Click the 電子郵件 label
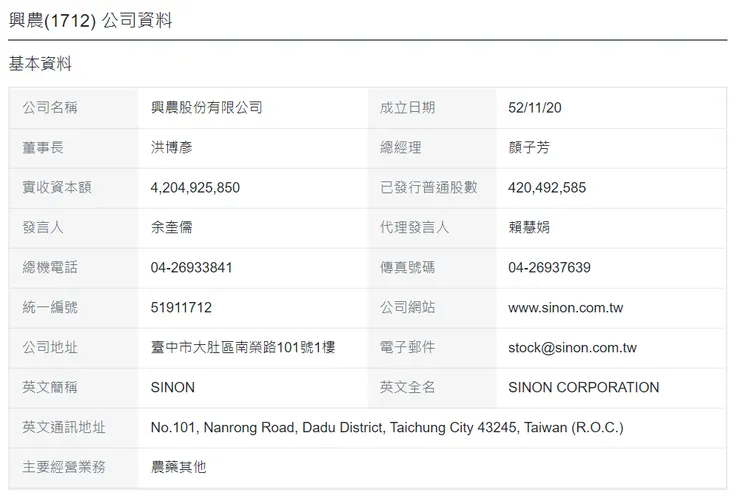This screenshot has height=496, width=740. click(407, 347)
